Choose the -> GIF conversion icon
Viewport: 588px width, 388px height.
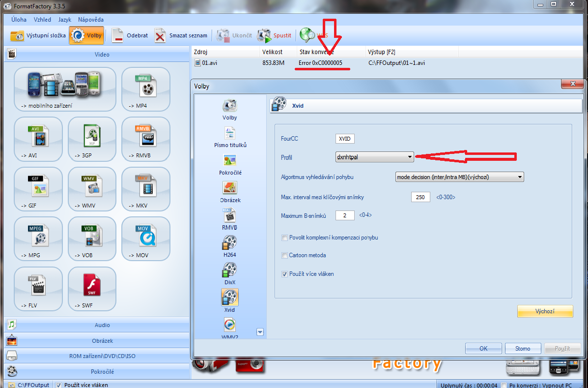[38, 189]
